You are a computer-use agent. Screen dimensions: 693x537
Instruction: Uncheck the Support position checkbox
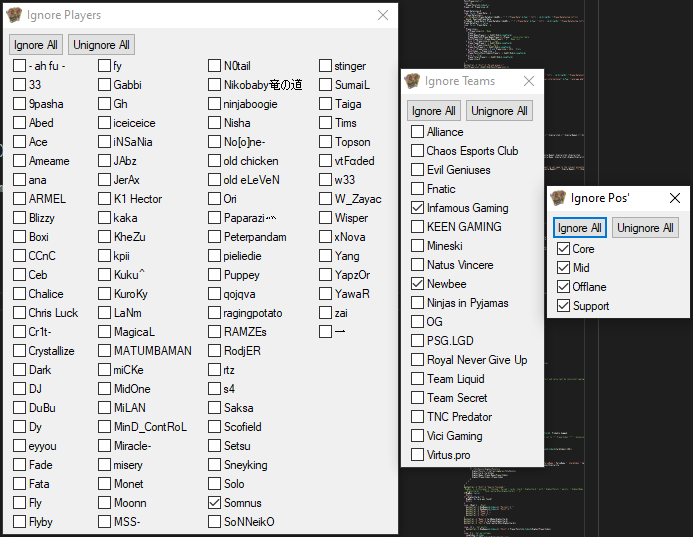(x=563, y=305)
